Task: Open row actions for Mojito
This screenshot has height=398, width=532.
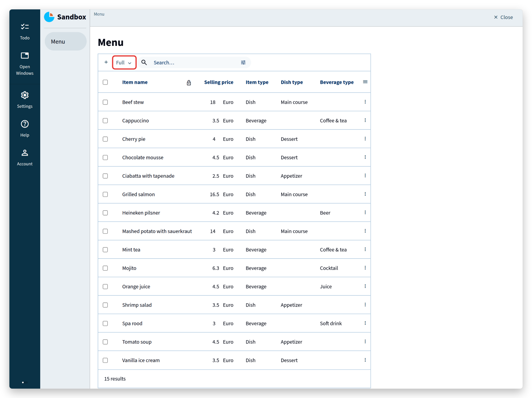Action: 365,268
